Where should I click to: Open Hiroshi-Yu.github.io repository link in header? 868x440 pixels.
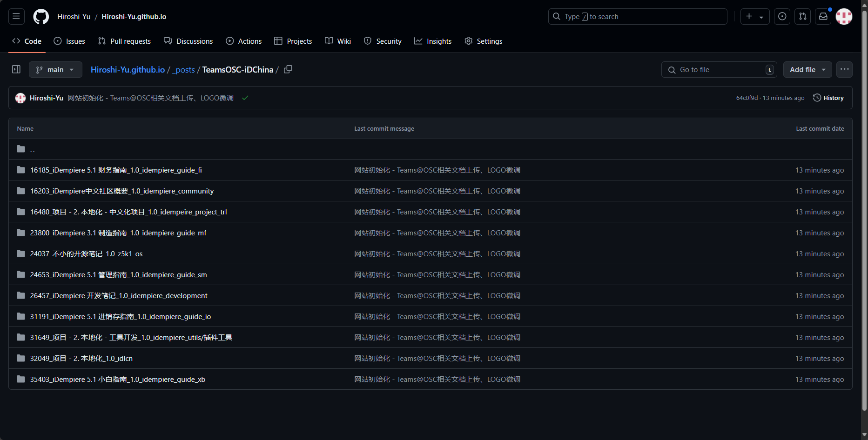point(134,16)
